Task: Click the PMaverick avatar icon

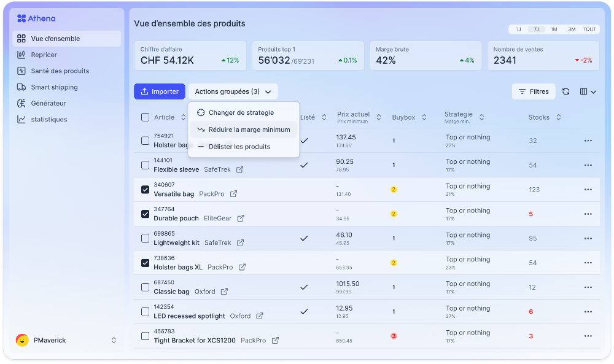Action: tap(22, 340)
